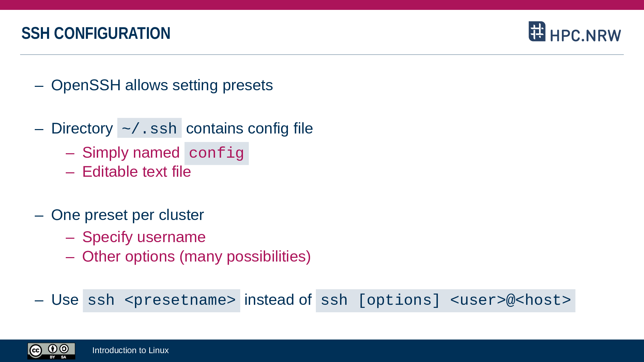Click the SSH CONFIGURATION slide title
The height and width of the screenshot is (362, 644).
click(x=96, y=33)
